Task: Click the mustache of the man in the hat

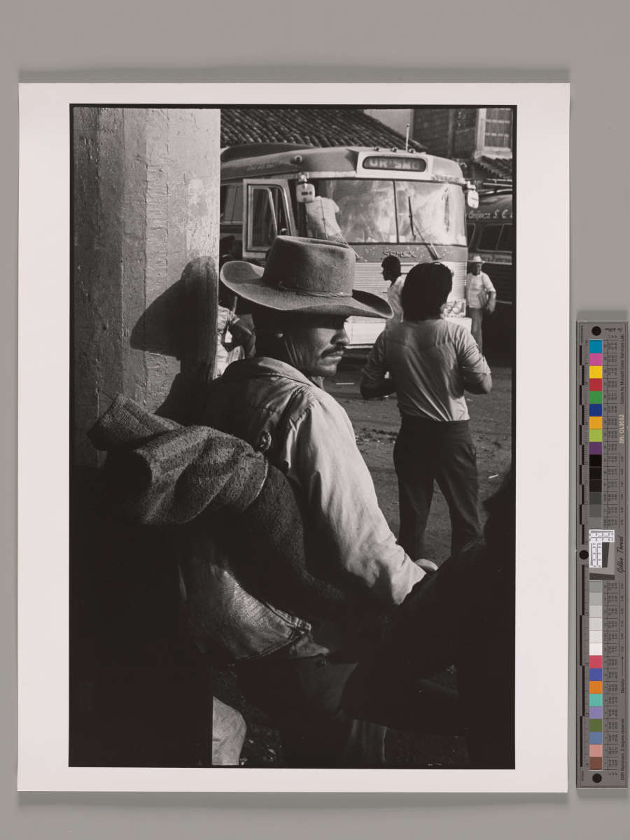Action: [x=335, y=350]
